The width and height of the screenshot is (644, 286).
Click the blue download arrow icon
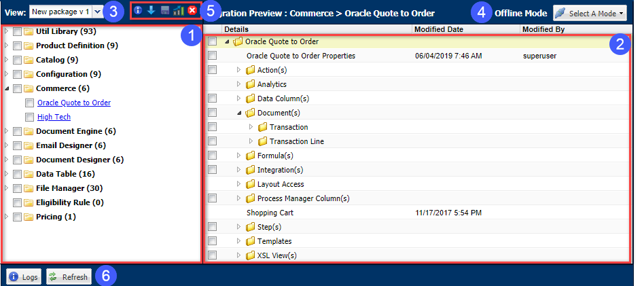151,11
